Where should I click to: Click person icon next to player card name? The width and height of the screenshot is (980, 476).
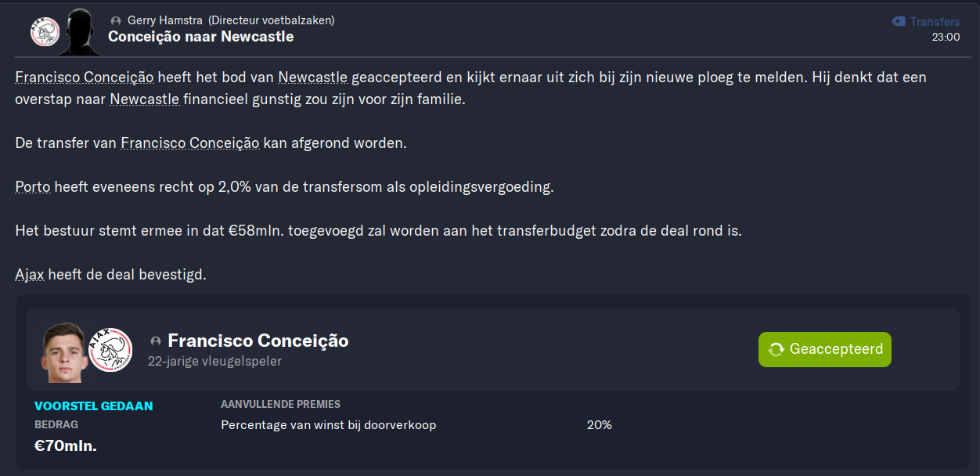click(x=155, y=341)
